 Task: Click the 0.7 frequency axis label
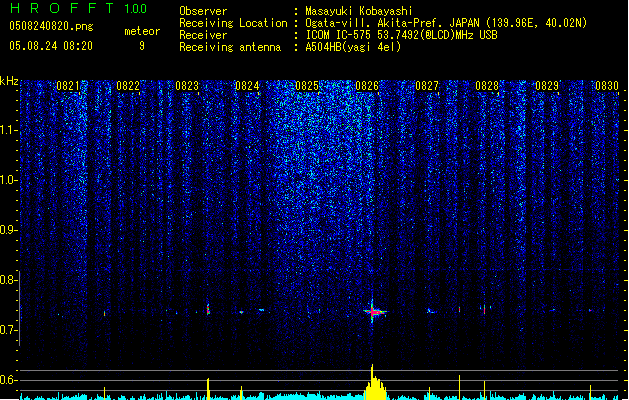click(x=8, y=330)
